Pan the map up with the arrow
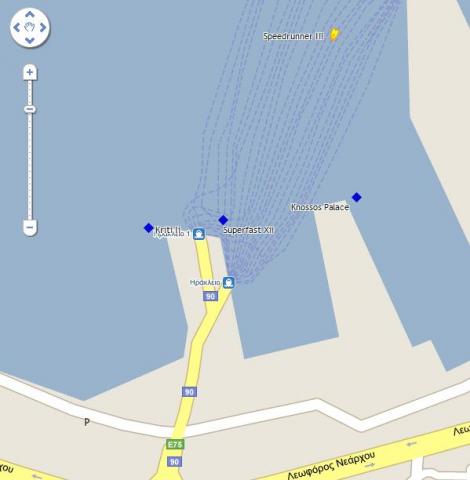Image resolution: width=470 pixels, height=480 pixels. [x=30, y=14]
